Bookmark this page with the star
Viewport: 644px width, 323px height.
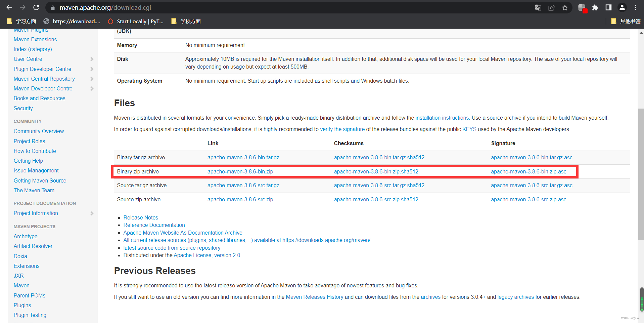point(565,7)
